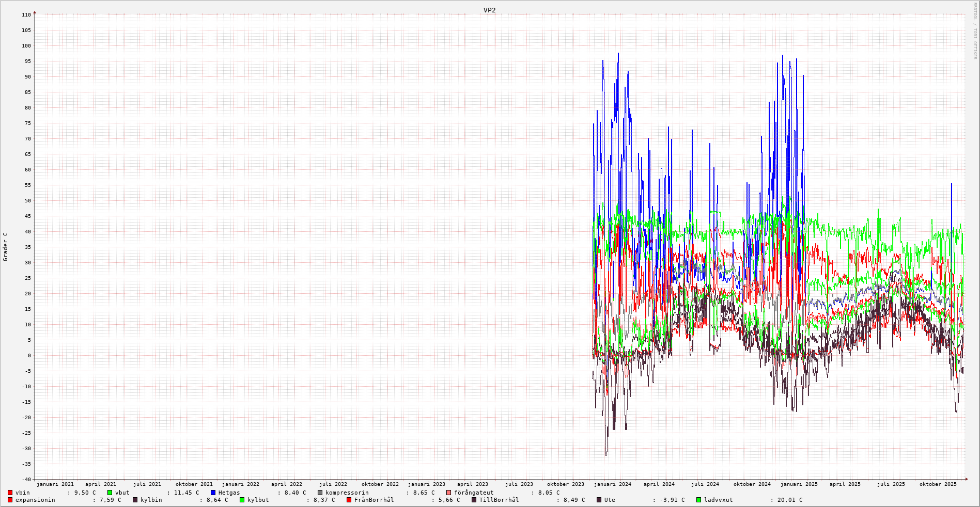Click the red FrånBorrhål legend swatch

tap(349, 500)
